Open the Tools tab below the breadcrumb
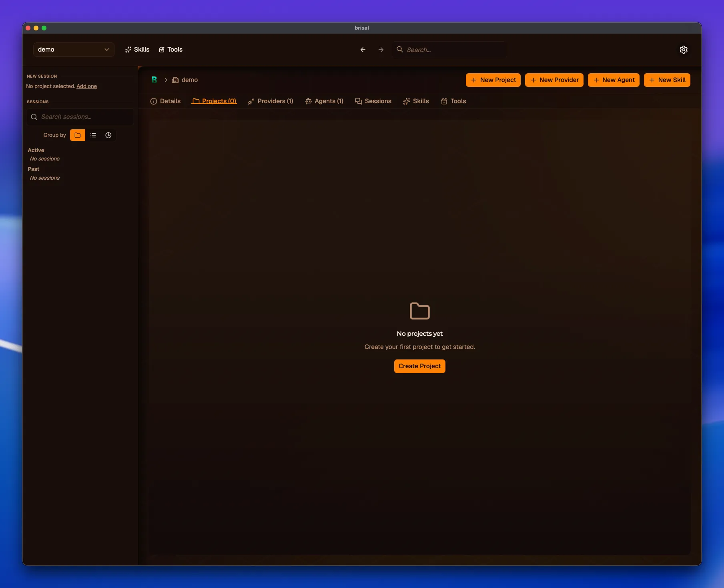 (453, 101)
